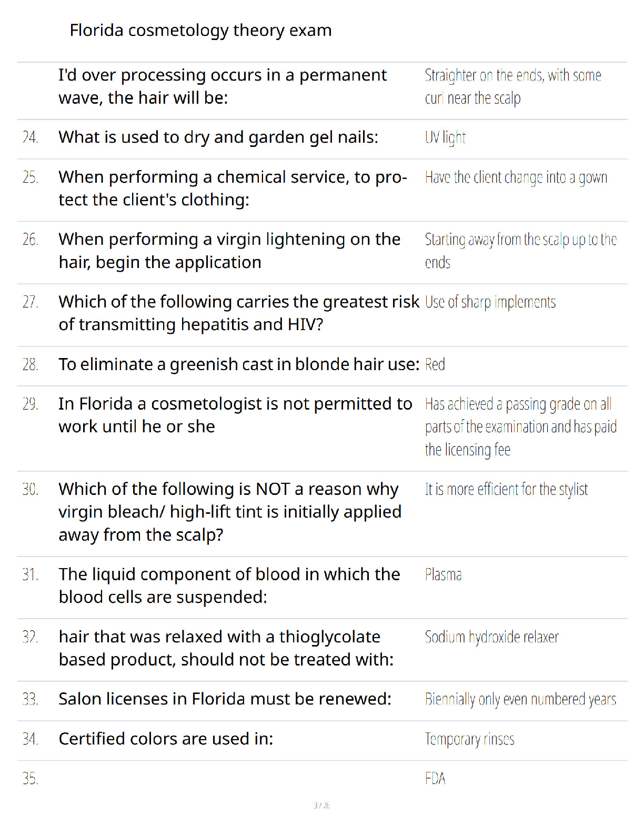The width and height of the screenshot is (644, 834).
Task: Select the question about liquid component of blood
Action: [x=229, y=585]
